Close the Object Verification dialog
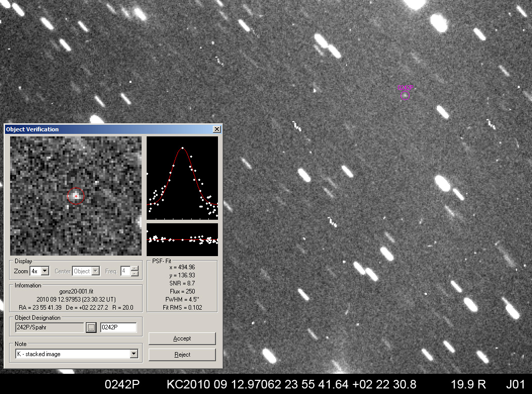 coord(217,129)
